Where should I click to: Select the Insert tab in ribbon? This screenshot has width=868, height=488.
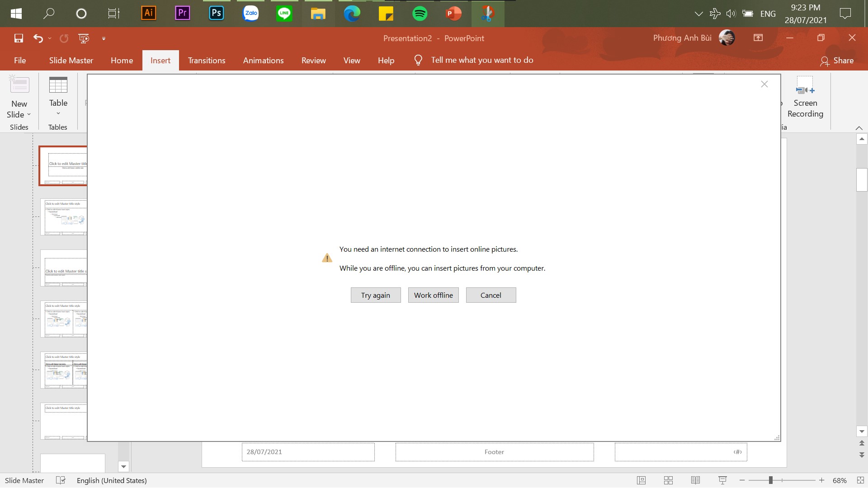pyautogui.click(x=160, y=60)
